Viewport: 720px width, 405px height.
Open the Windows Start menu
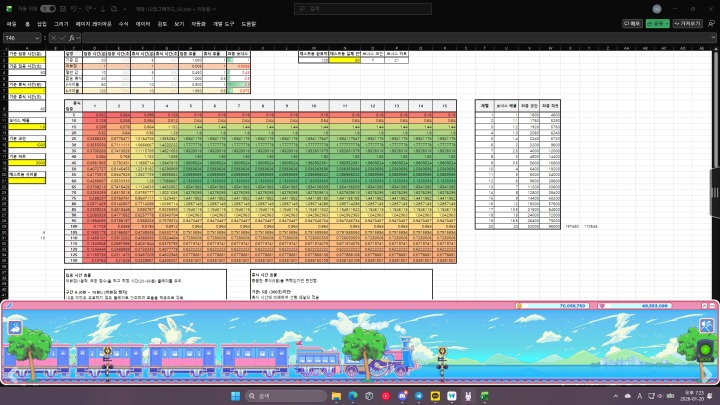click(237, 396)
